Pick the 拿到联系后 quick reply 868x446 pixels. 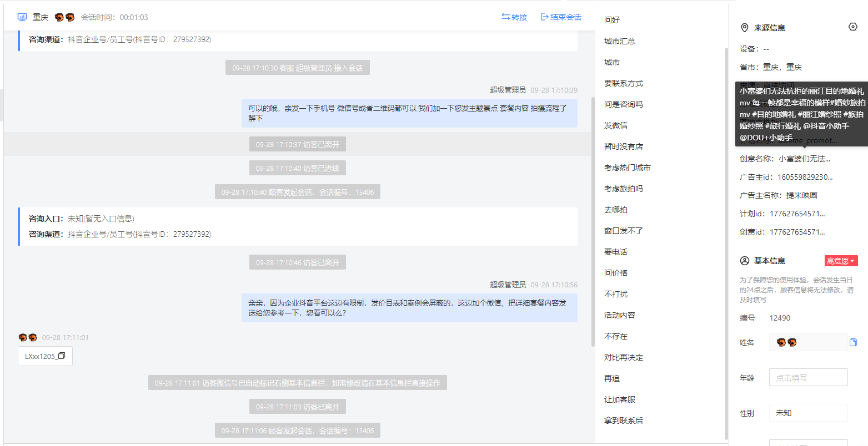[624, 420]
